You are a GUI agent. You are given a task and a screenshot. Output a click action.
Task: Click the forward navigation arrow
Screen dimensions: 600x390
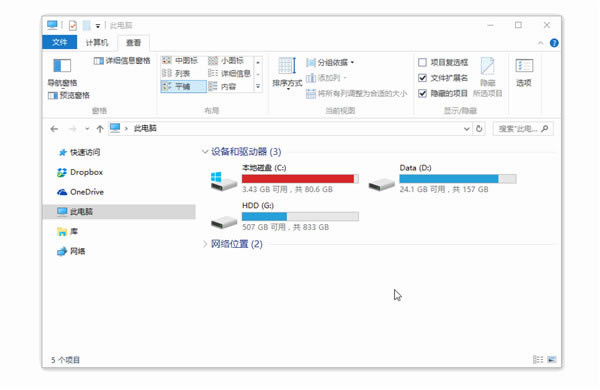tap(72, 129)
